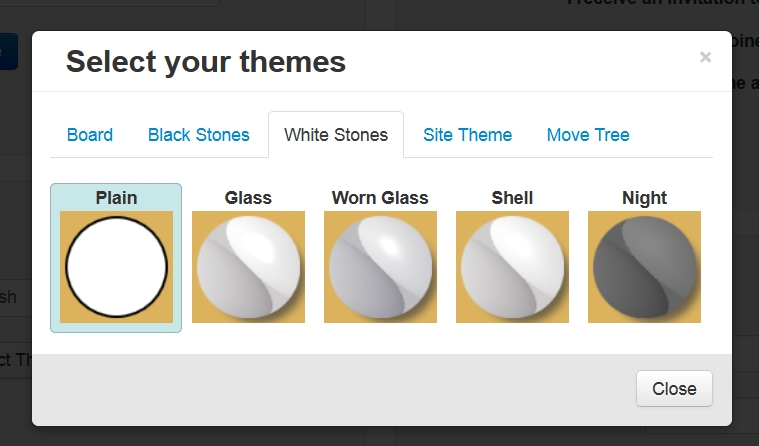Select the Shell stone image
759x446 pixels.
(x=512, y=267)
